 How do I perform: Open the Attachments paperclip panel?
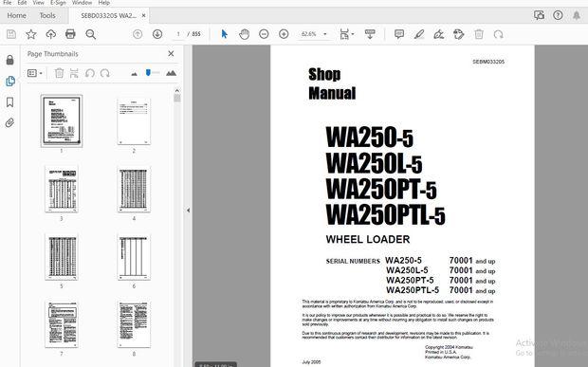tap(10, 122)
